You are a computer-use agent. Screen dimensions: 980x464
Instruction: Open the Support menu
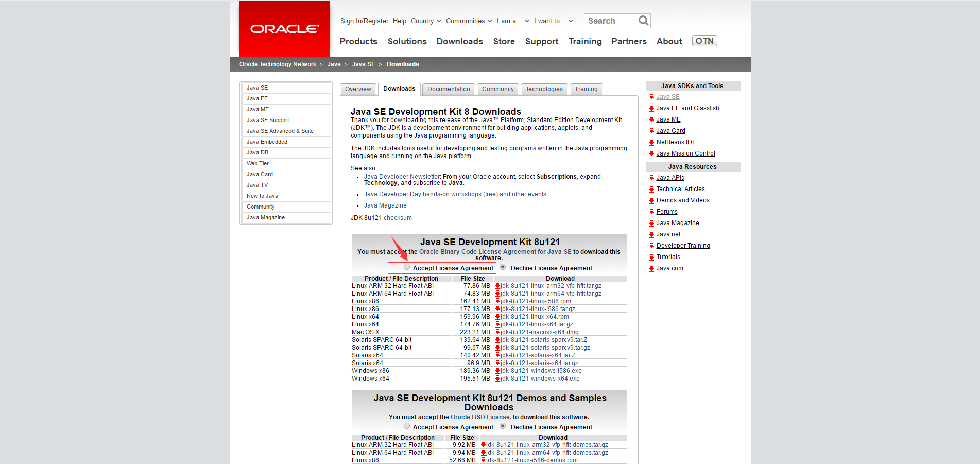(x=542, y=41)
